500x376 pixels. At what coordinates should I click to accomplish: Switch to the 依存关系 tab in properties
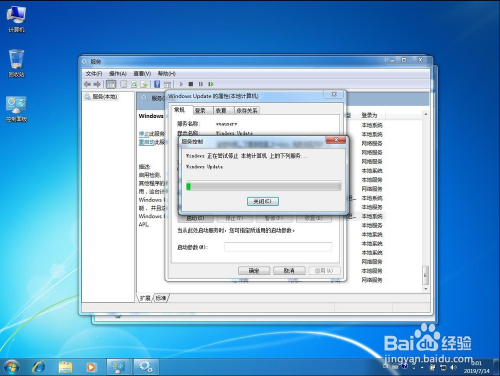pos(247,110)
